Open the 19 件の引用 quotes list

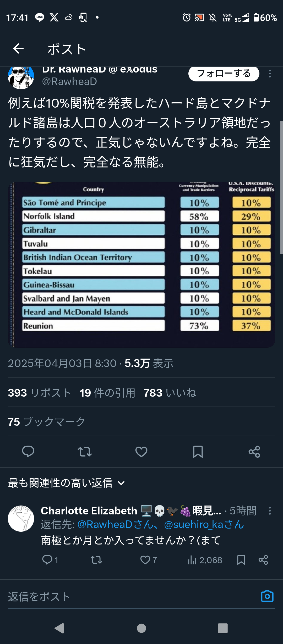pyautogui.click(x=107, y=393)
